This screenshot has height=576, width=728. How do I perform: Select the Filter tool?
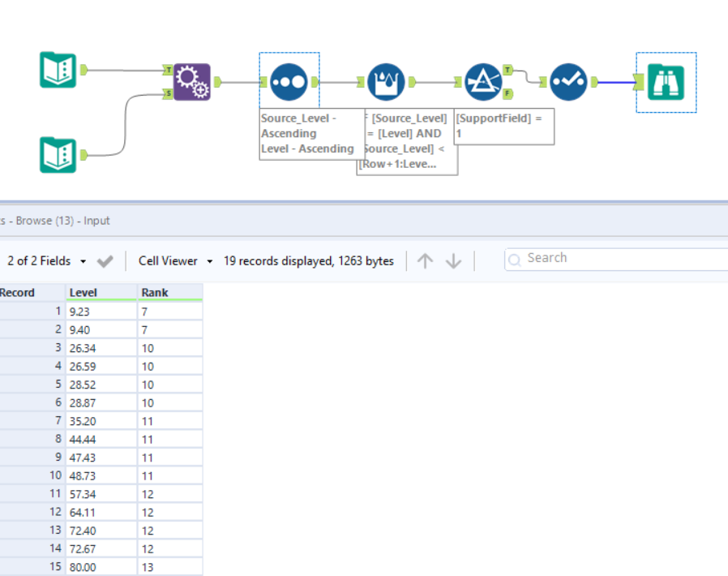pyautogui.click(x=484, y=81)
